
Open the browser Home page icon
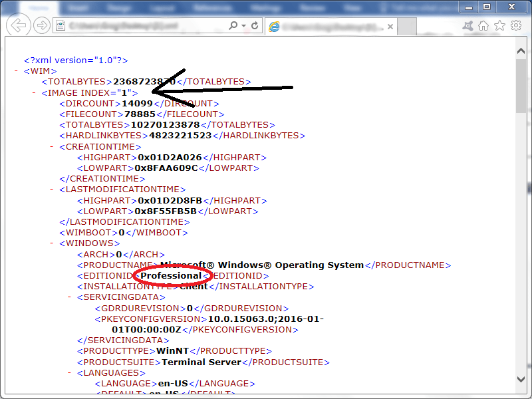pos(484,25)
